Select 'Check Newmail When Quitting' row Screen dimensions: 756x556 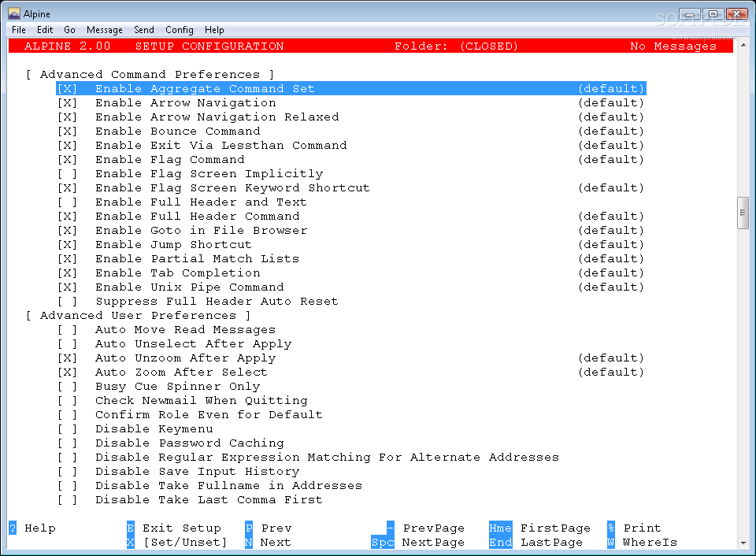tap(201, 401)
